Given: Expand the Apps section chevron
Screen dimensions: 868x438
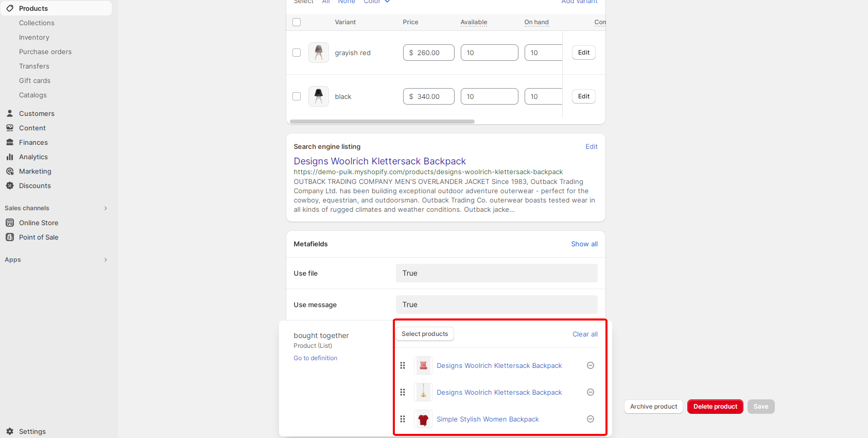Looking at the screenshot, I should 106,260.
